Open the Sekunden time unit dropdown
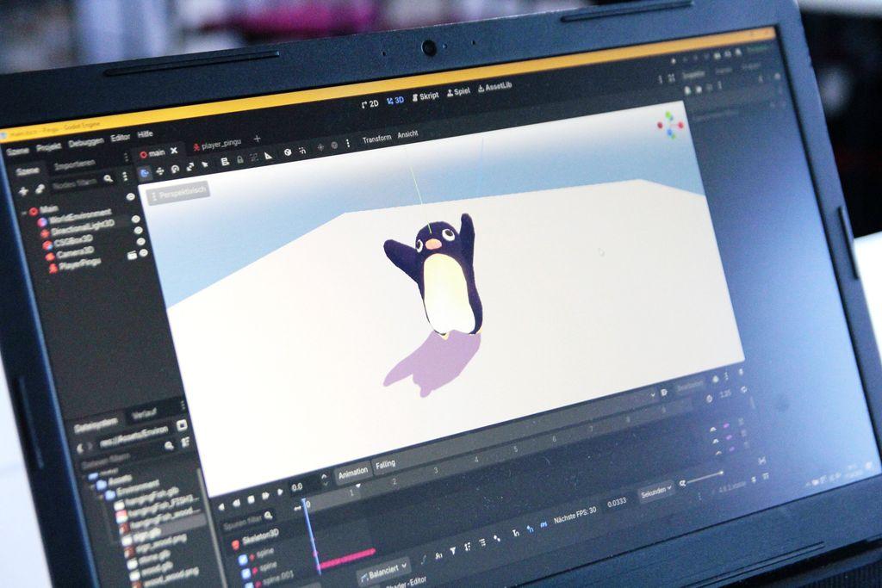Screen dimensions: 882x588 [655, 493]
